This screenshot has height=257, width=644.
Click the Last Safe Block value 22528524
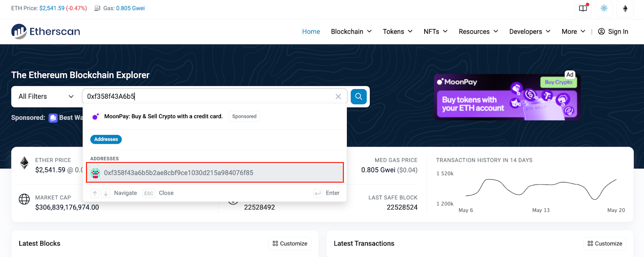tap(402, 207)
